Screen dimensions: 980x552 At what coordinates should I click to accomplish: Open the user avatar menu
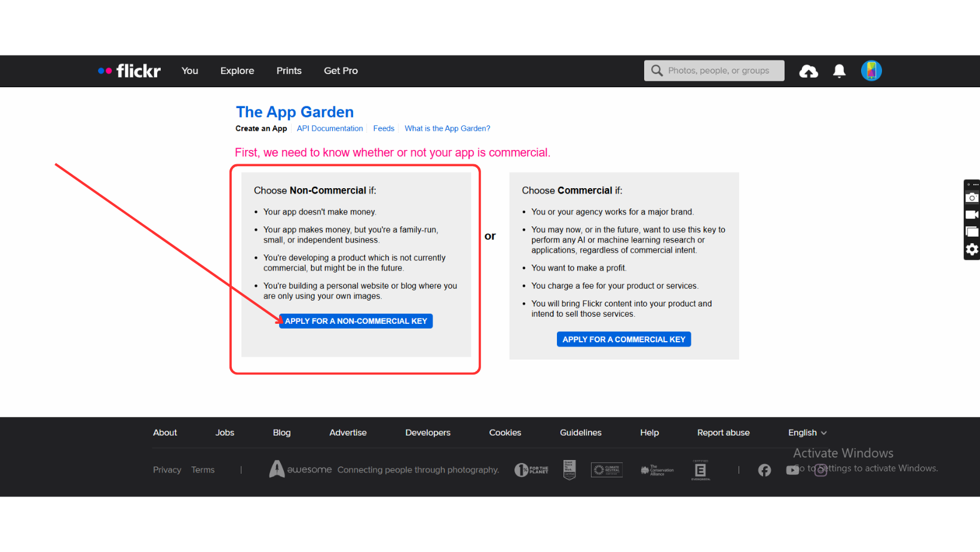pyautogui.click(x=871, y=71)
